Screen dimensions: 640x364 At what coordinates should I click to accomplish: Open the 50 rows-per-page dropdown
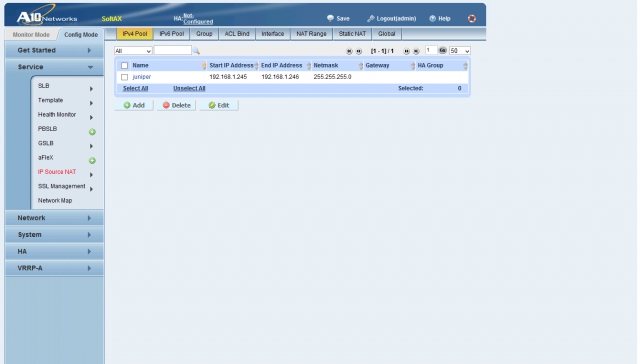[x=460, y=51]
